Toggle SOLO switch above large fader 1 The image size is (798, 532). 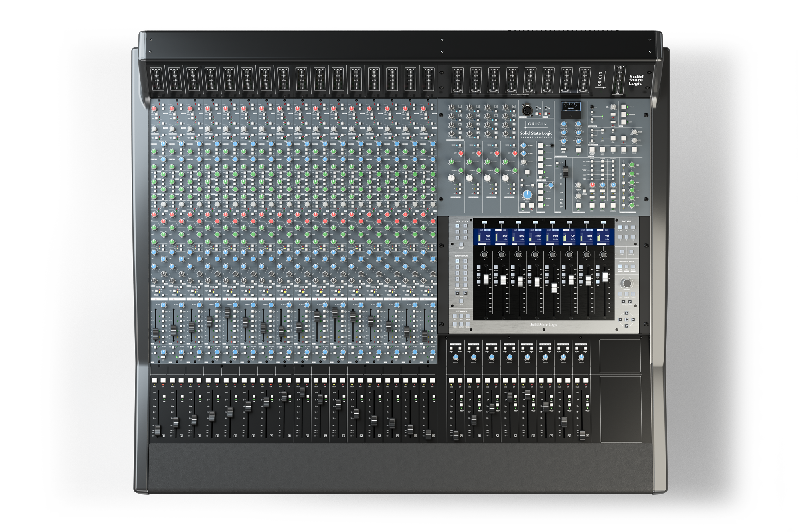pyautogui.click(x=154, y=380)
